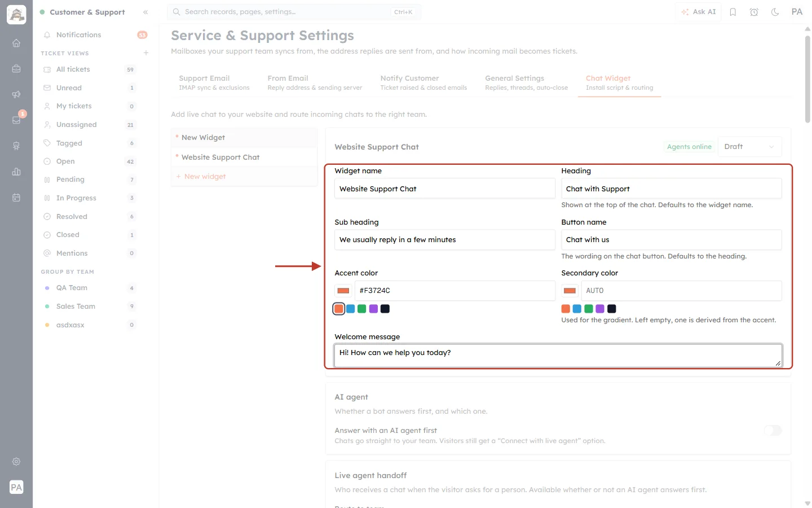Switch to the Support Email tab
The image size is (812, 508).
tap(214, 82)
